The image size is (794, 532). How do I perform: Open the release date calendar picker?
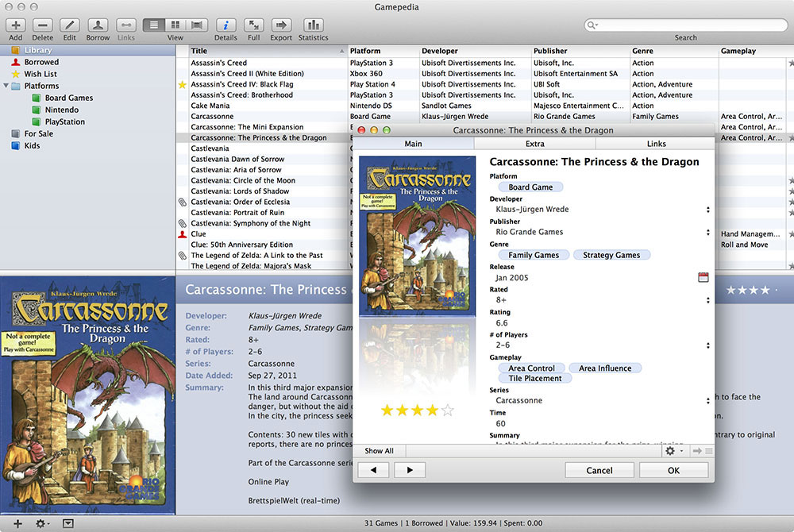(703, 277)
